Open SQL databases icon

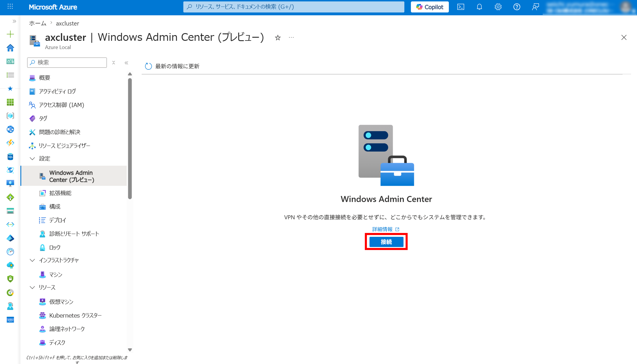tap(10, 156)
